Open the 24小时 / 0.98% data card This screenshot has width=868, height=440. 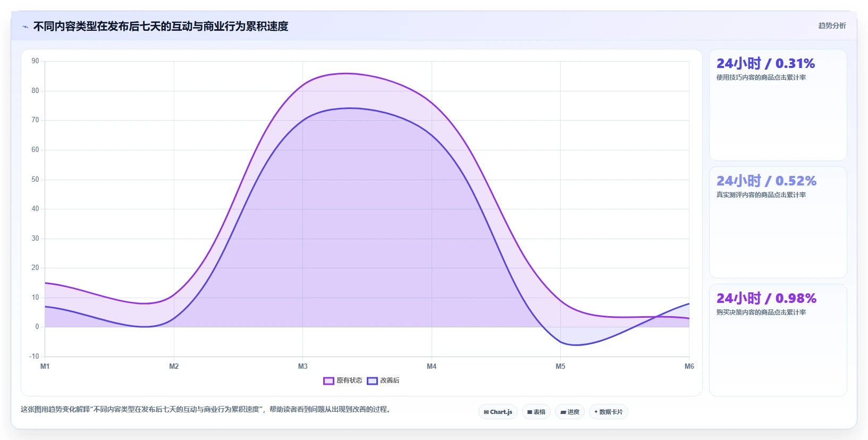click(778, 340)
